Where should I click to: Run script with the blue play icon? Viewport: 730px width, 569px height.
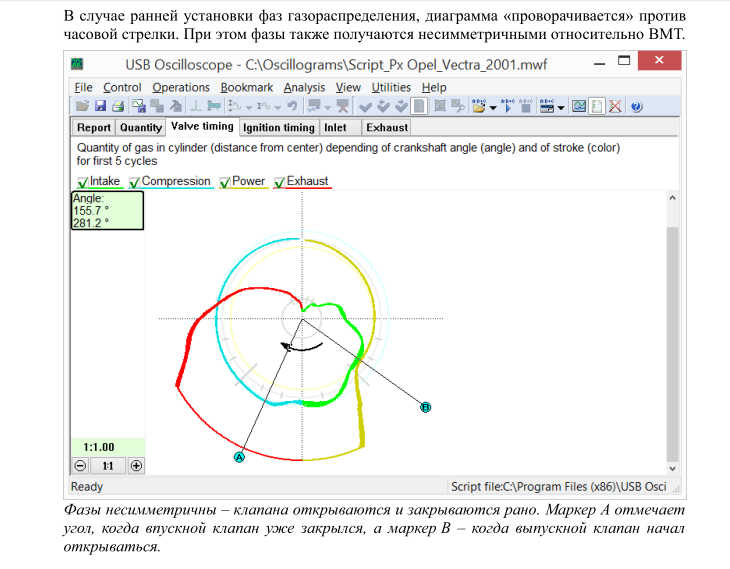[x=508, y=106]
